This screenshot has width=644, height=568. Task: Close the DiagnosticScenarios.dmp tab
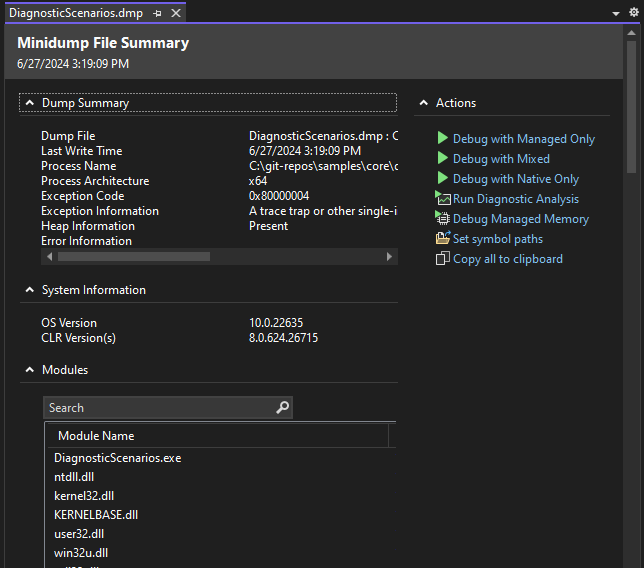[176, 13]
